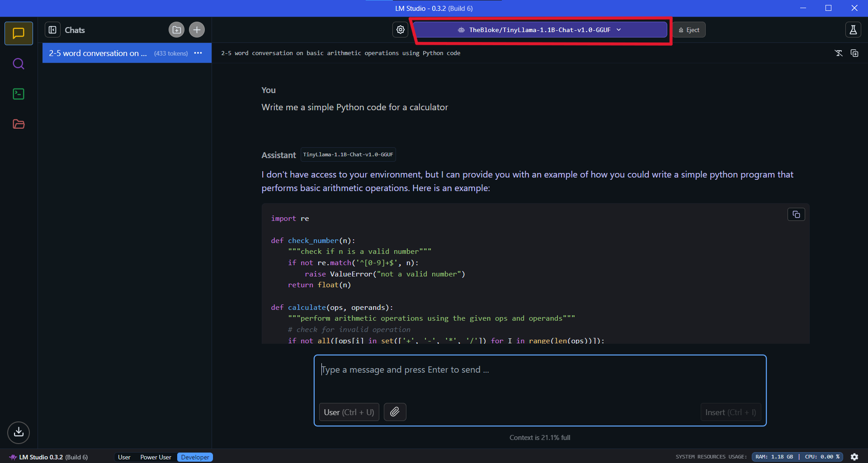This screenshot has height=463, width=868.
Task: Switch to Power User mode
Action: [156, 457]
